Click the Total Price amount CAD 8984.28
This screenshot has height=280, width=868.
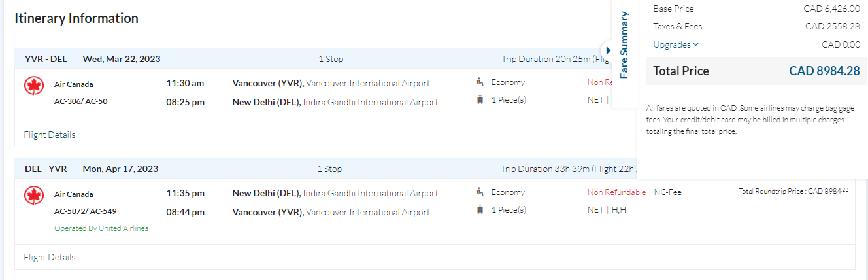(x=824, y=71)
